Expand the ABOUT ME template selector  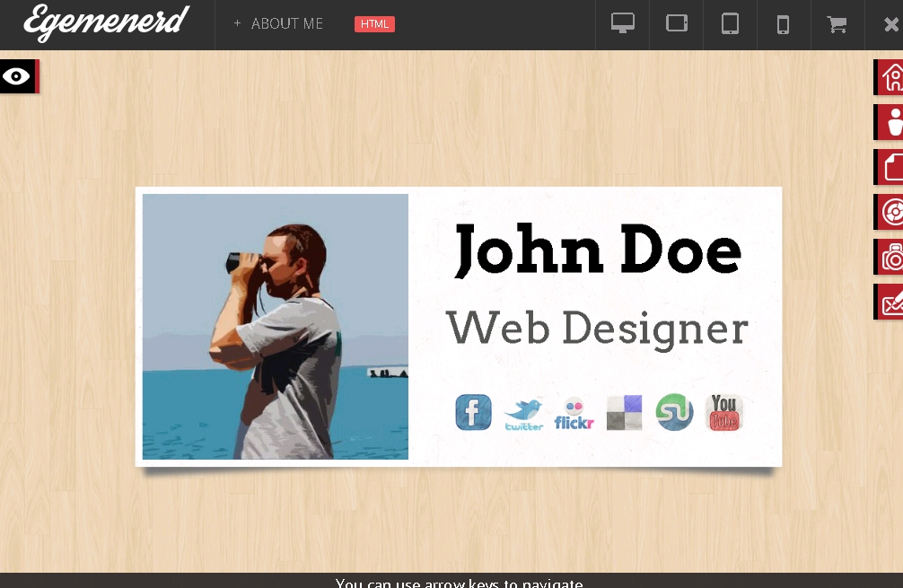pos(278,24)
